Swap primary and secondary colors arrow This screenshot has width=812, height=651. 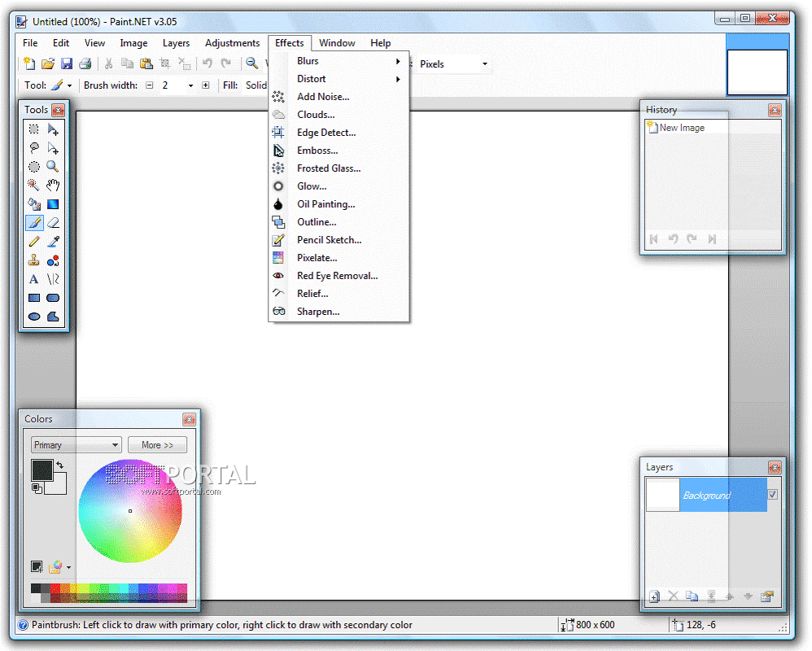[60, 465]
